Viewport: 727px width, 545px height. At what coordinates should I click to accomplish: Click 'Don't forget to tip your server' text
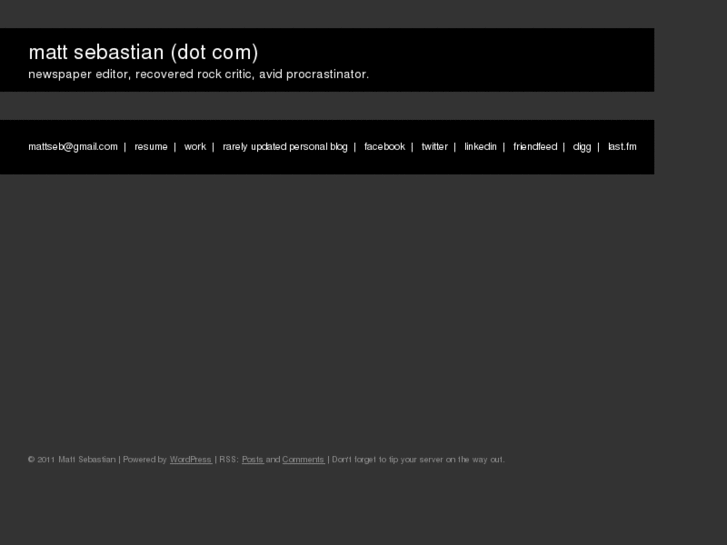(x=388, y=460)
